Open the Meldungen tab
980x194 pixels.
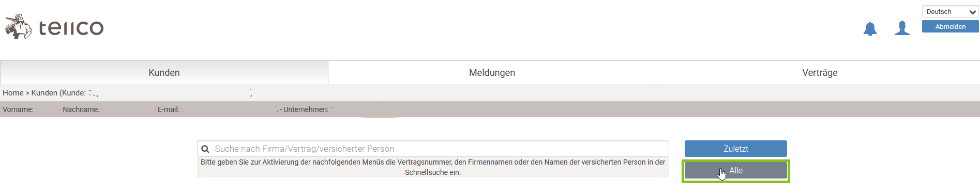[x=492, y=73]
